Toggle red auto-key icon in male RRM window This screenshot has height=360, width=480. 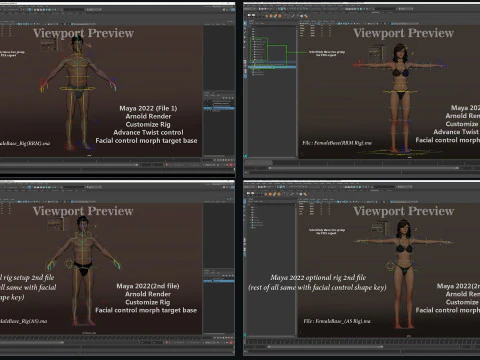[x=231, y=165]
